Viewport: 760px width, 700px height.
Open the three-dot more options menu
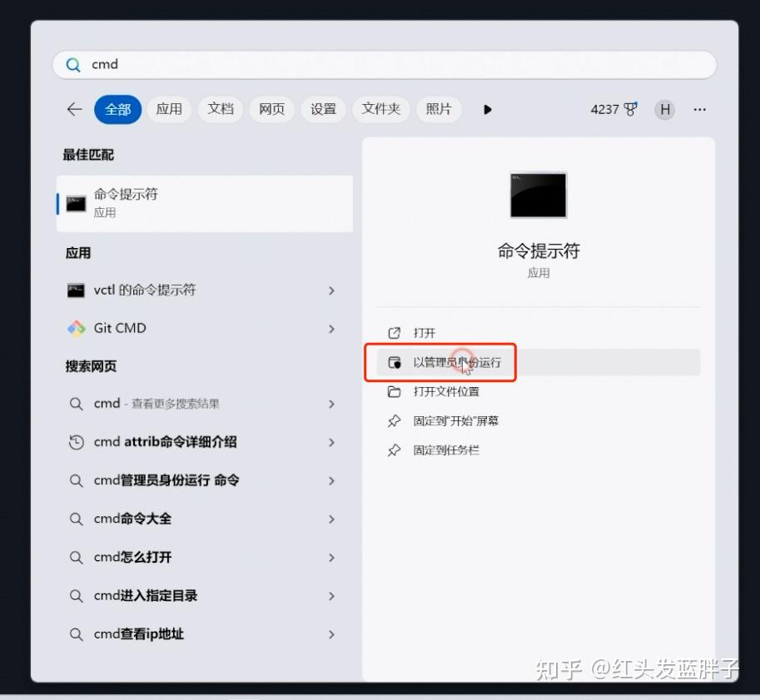point(699,109)
